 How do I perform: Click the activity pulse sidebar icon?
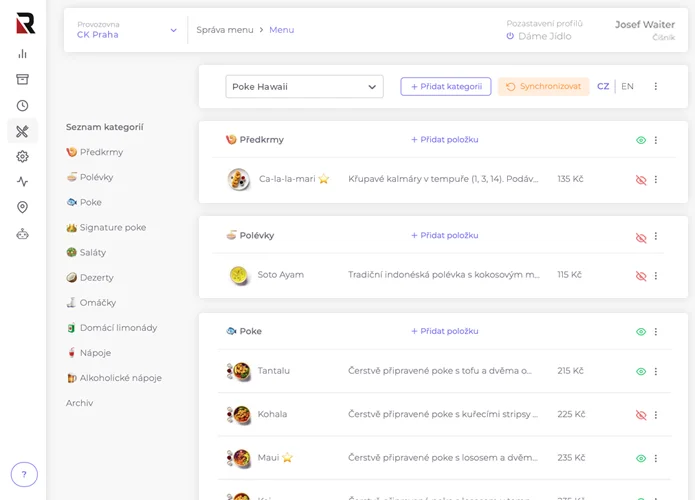coord(22,182)
